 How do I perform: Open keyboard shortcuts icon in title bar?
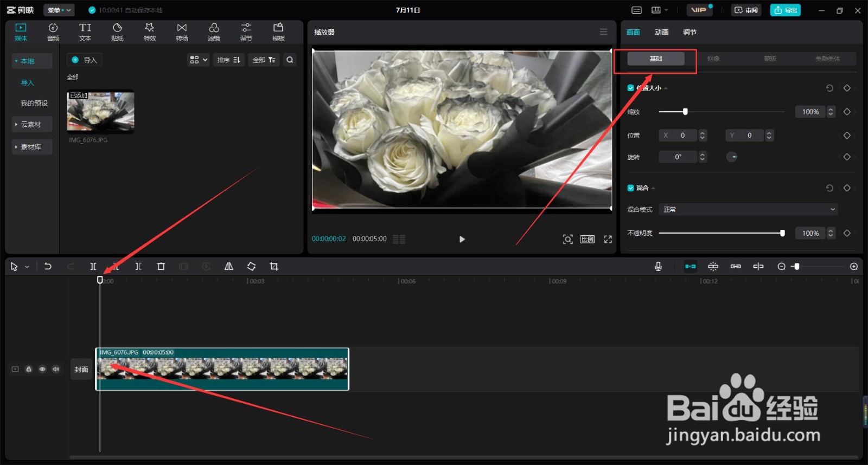tap(636, 10)
